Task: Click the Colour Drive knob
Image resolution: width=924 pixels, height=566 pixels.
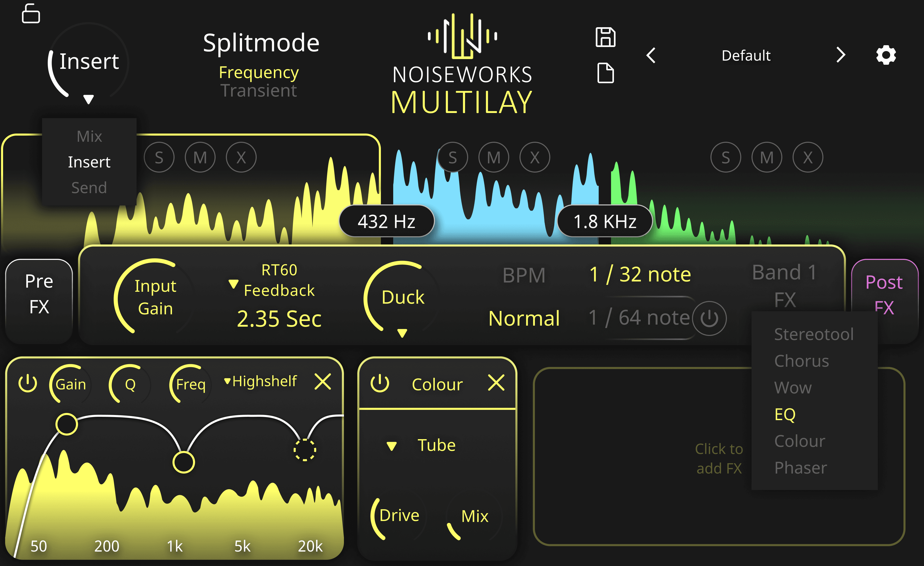Action: (x=399, y=516)
